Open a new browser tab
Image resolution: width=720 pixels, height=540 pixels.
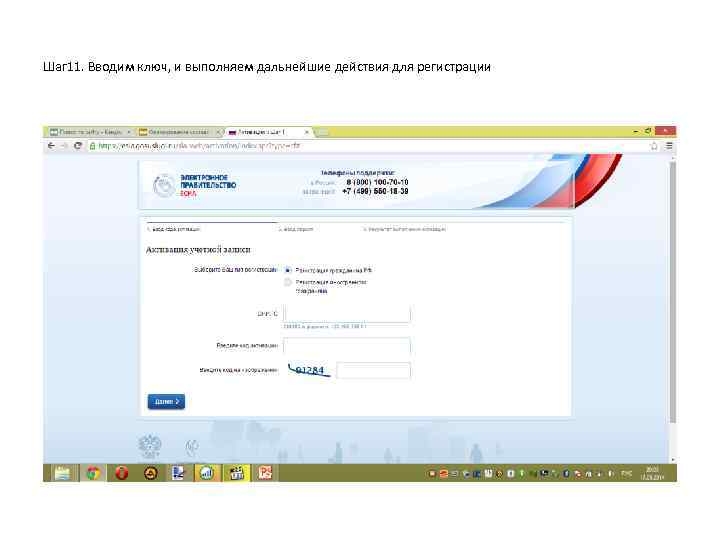pyautogui.click(x=323, y=132)
